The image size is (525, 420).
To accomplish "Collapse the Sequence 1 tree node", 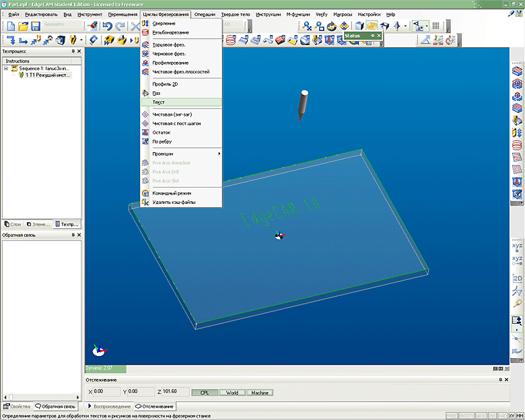I will 6,69.
